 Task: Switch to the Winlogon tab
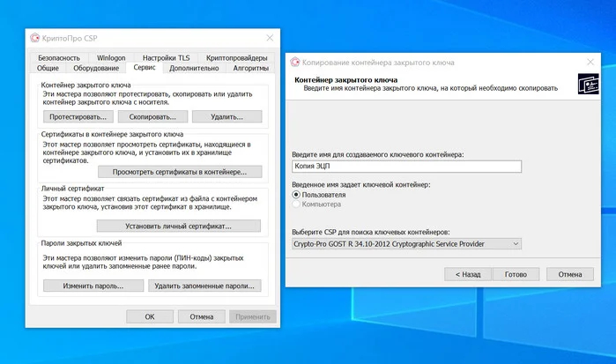click(111, 58)
